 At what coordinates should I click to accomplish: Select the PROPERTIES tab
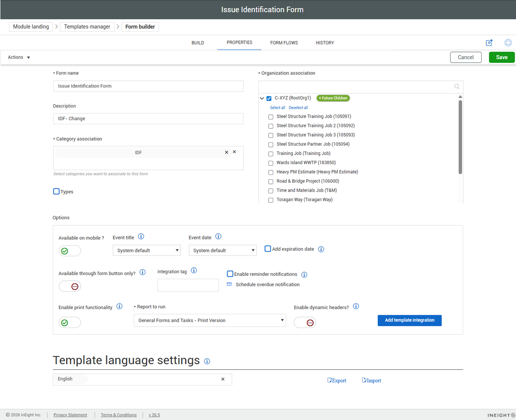click(239, 43)
